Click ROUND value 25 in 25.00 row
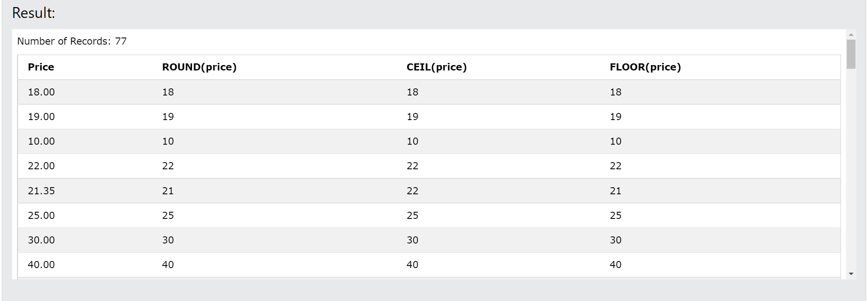This screenshot has width=868, height=301. pyautogui.click(x=168, y=216)
